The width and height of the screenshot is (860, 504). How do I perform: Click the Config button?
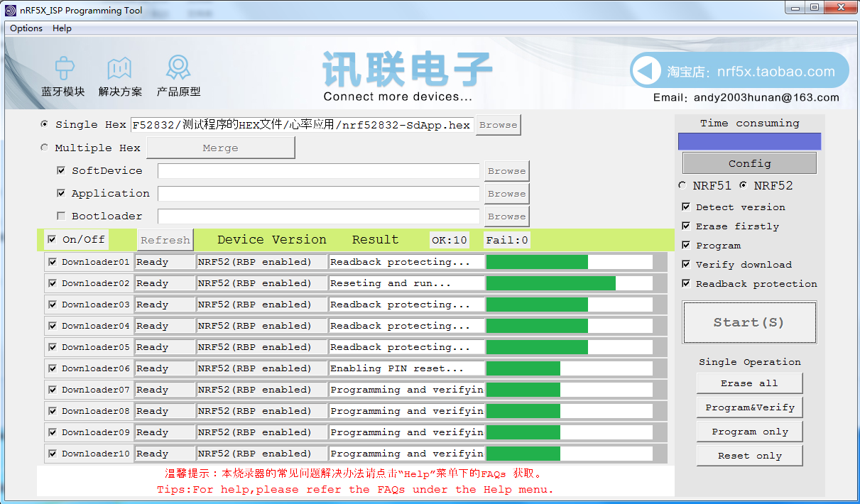click(x=749, y=163)
